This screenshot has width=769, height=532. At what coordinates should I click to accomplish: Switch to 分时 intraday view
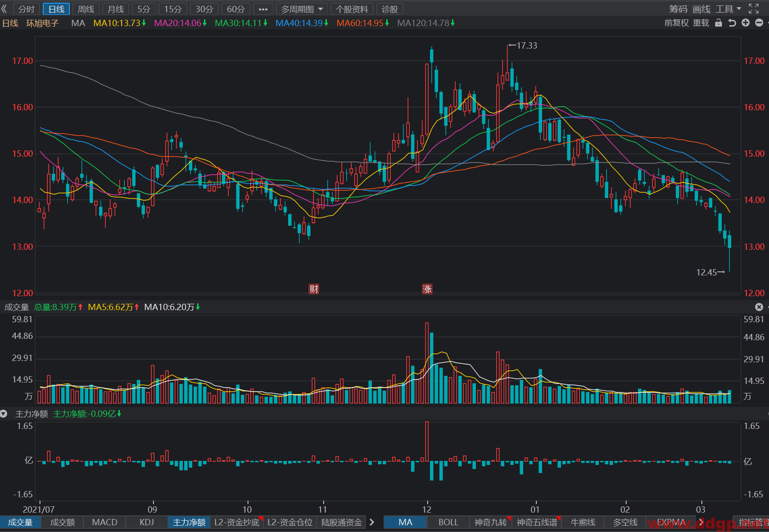pyautogui.click(x=26, y=9)
